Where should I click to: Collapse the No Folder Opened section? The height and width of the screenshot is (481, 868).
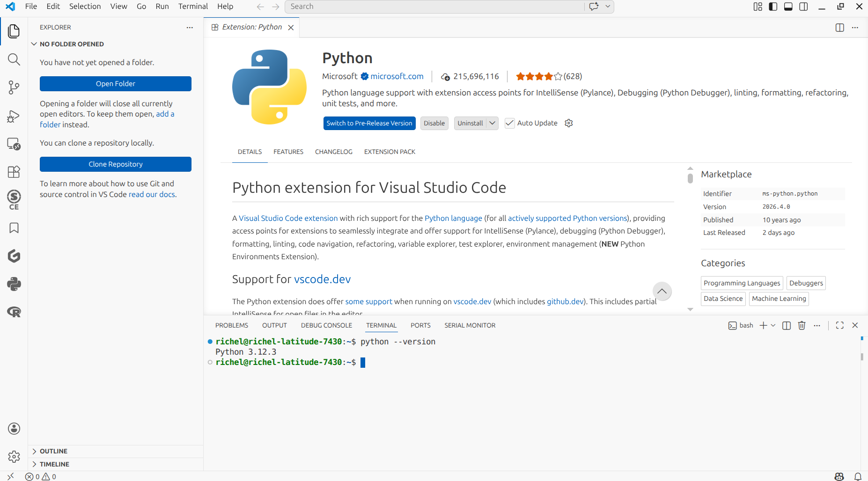[x=116, y=44]
